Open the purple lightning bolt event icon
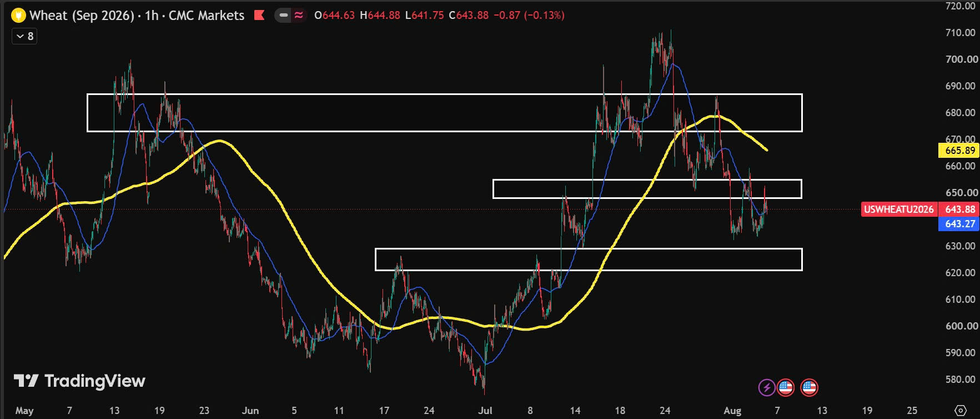 [767, 387]
